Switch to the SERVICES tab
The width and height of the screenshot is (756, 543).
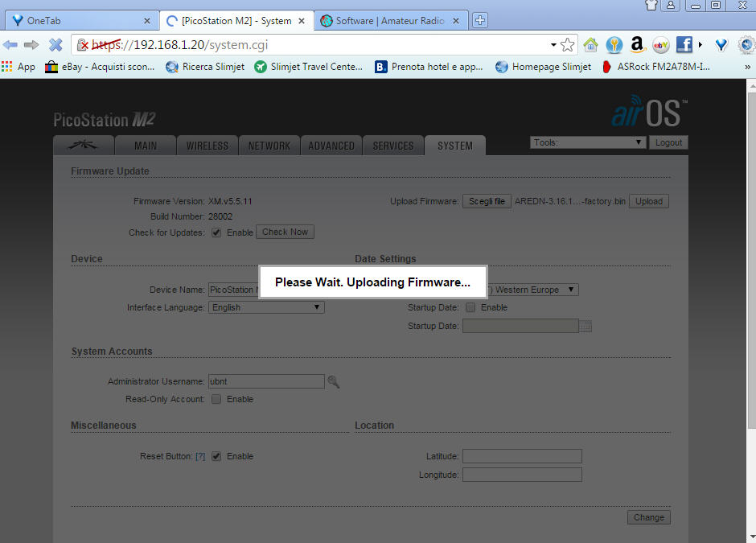pyautogui.click(x=393, y=146)
